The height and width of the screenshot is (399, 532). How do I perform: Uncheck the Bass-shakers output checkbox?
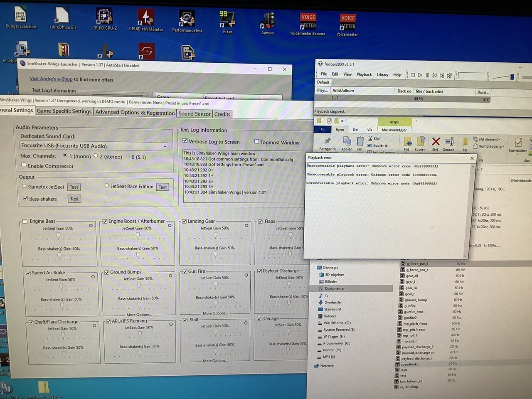tap(25, 199)
